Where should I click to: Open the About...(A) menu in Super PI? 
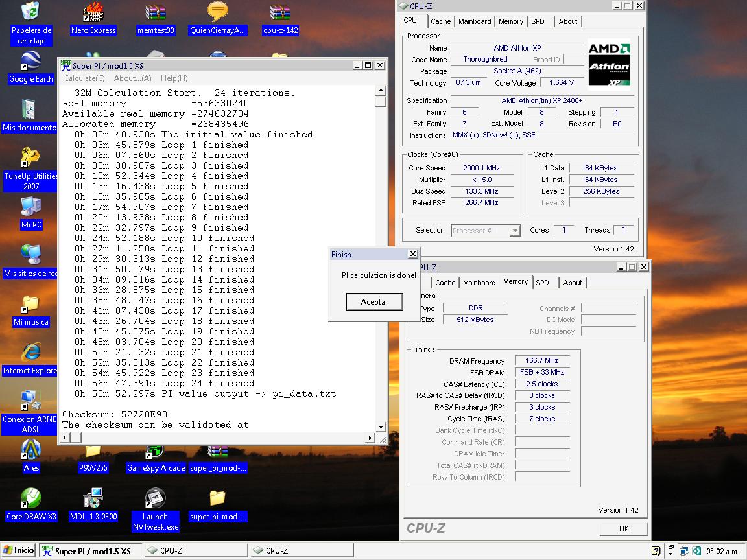(132, 78)
